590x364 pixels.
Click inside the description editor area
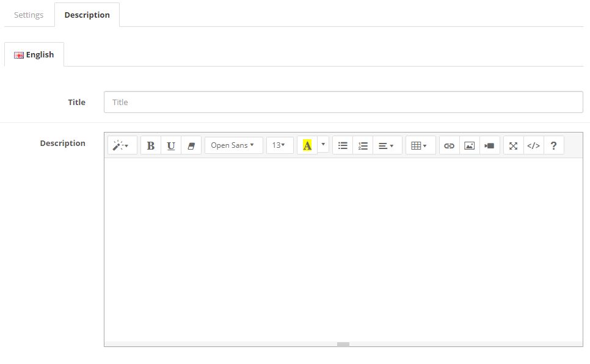[343, 250]
